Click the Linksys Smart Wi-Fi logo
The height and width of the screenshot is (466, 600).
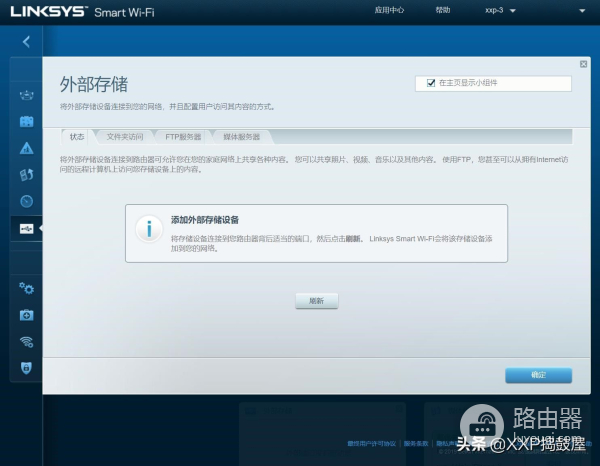[83, 12]
